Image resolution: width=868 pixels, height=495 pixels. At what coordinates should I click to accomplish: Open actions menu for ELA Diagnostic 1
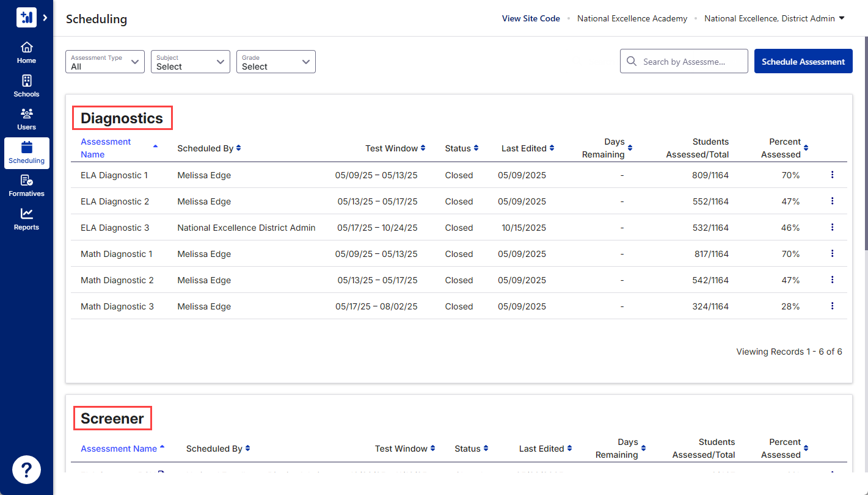point(832,175)
